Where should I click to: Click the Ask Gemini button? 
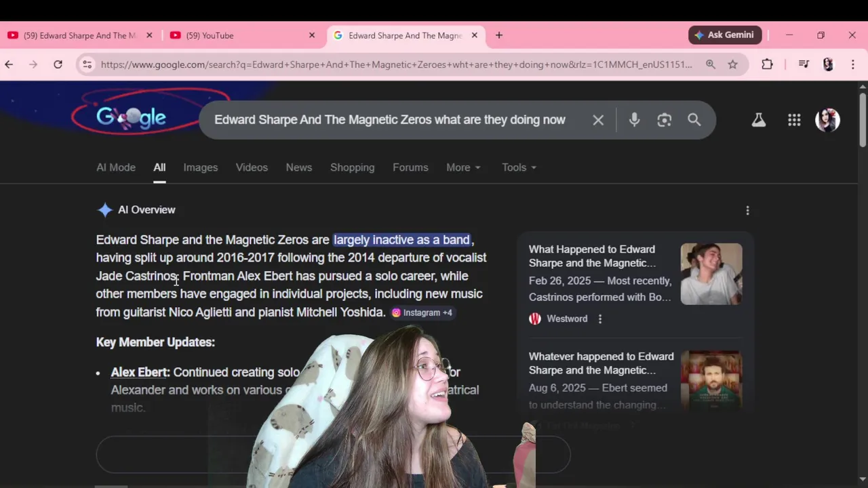point(725,35)
